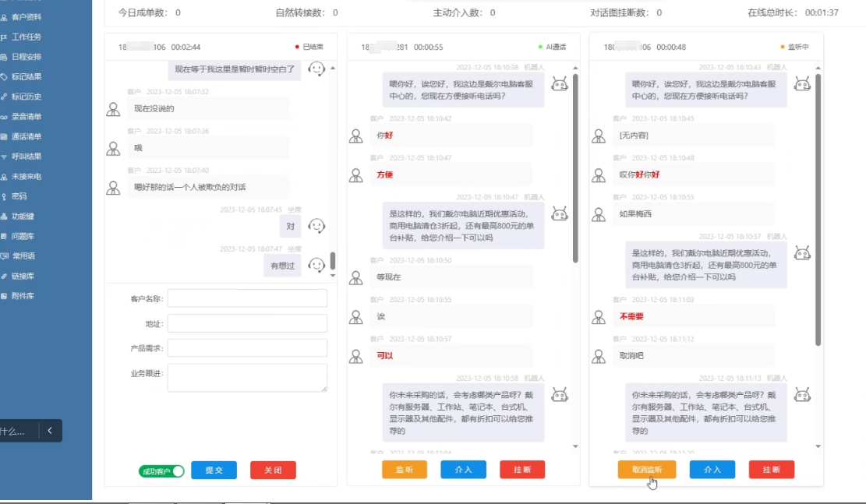Screen dimensions: 866x504
Task: Hang up the 监听中 call with 挂断
Action: click(x=771, y=470)
